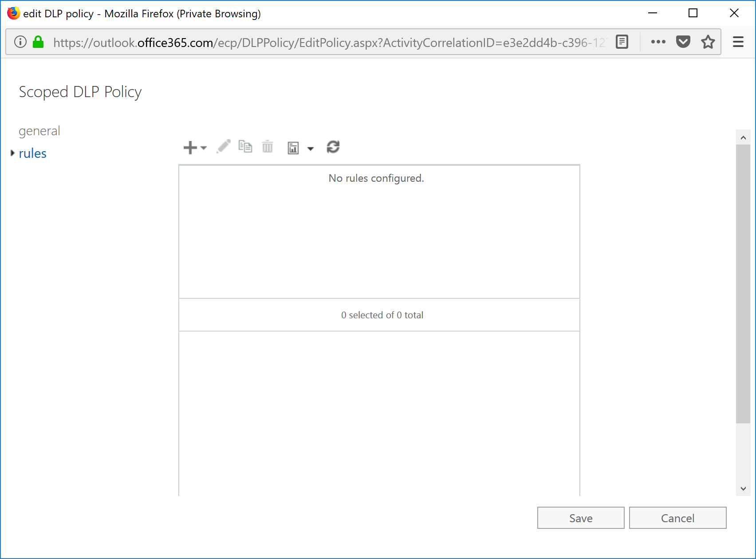756x559 pixels.
Task: Open Firefox reader view icon
Action: pyautogui.click(x=622, y=42)
